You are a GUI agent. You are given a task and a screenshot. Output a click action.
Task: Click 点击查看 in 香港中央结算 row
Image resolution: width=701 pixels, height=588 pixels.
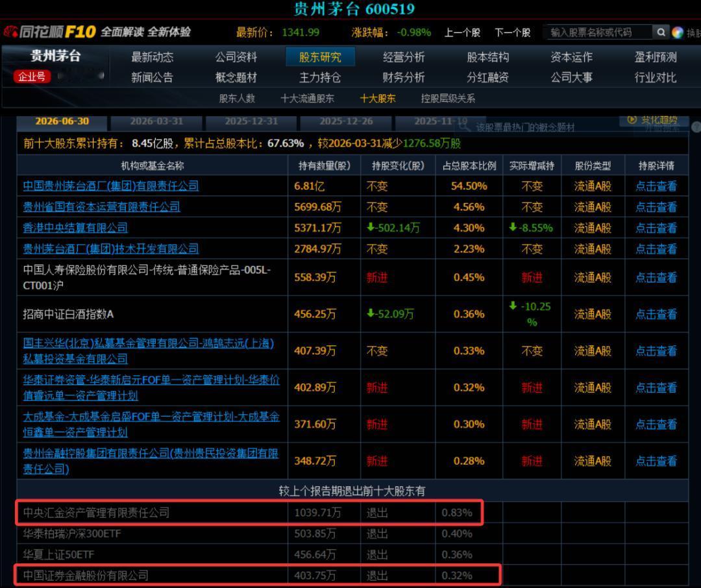click(x=656, y=228)
